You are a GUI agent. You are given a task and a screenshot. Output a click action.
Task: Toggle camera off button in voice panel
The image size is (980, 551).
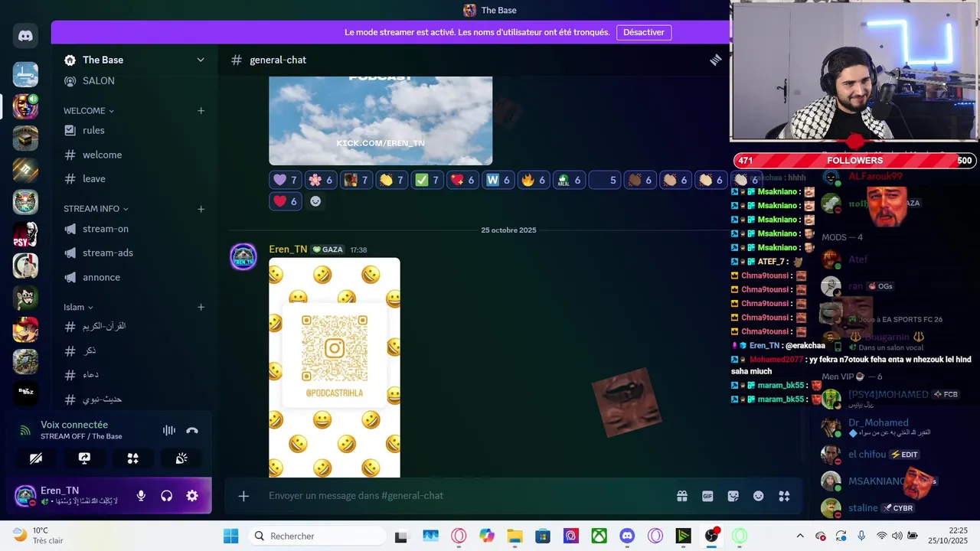pyautogui.click(x=36, y=458)
